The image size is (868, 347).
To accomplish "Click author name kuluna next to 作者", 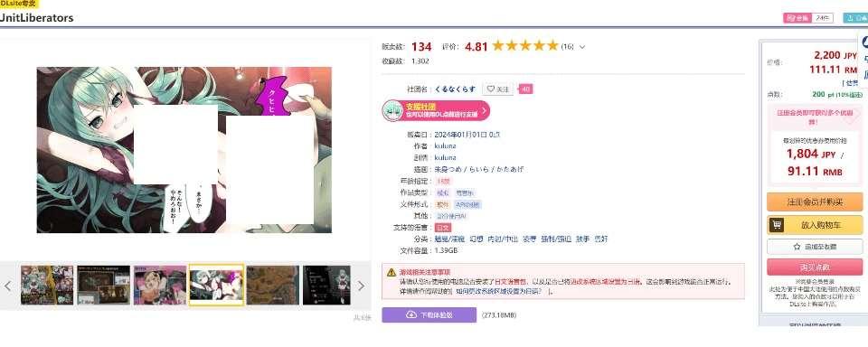I will (445, 146).
